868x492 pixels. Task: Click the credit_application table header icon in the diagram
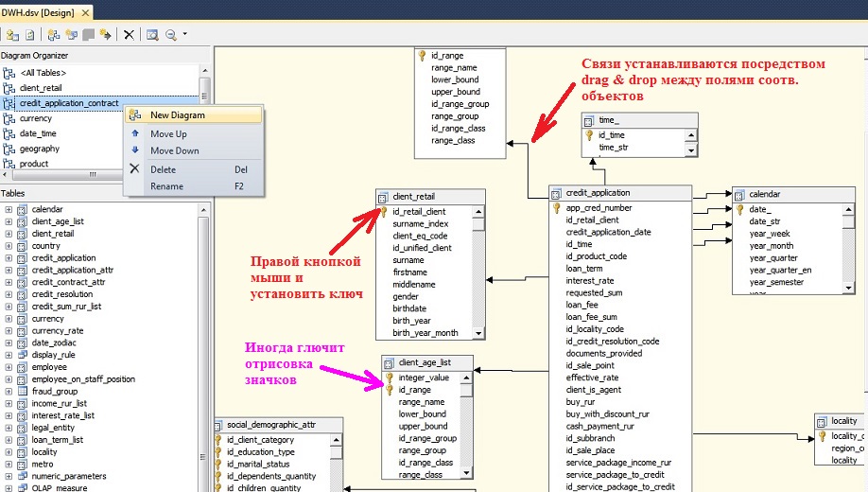[556, 193]
